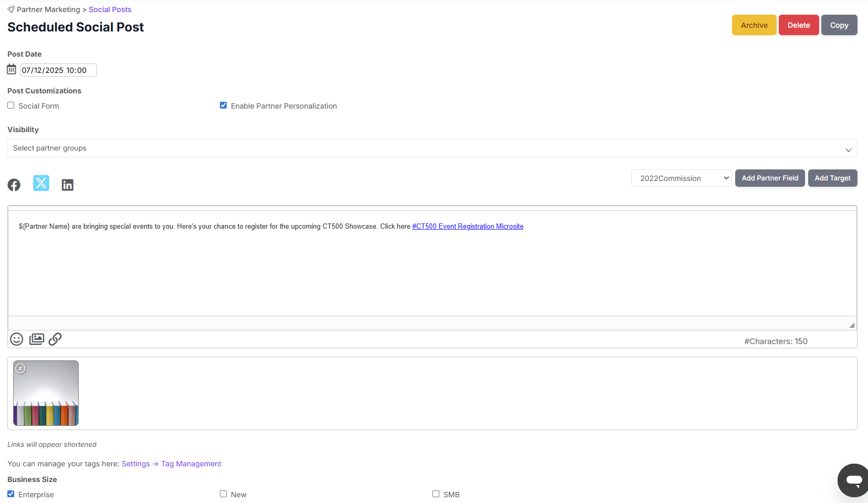Open the Post Date calendar icon

point(12,69)
